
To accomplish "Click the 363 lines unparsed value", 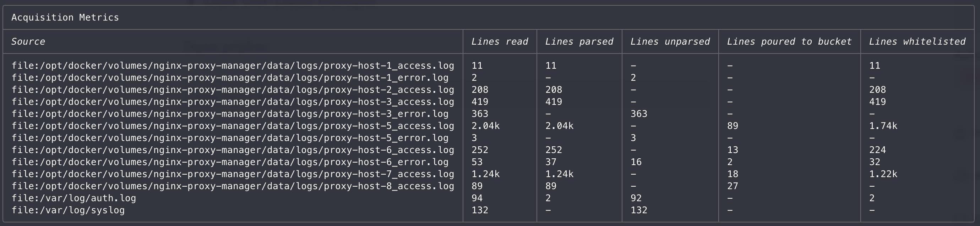I will click(x=638, y=114).
